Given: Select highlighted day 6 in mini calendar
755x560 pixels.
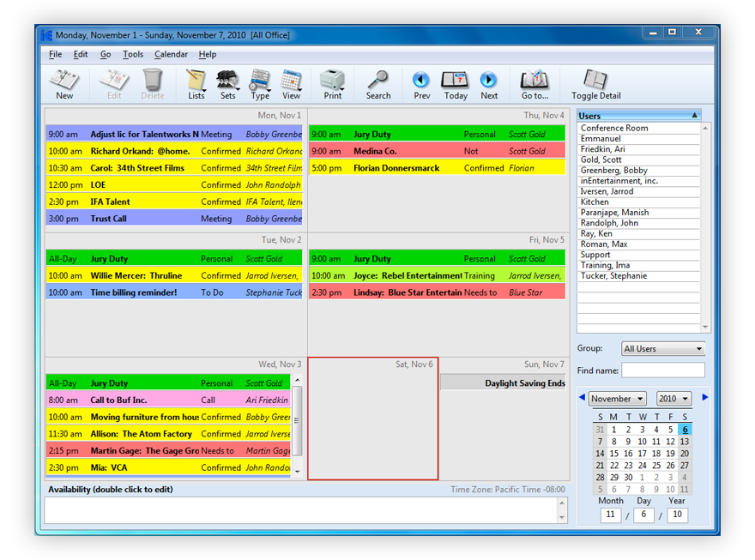Looking at the screenshot, I should point(685,429).
